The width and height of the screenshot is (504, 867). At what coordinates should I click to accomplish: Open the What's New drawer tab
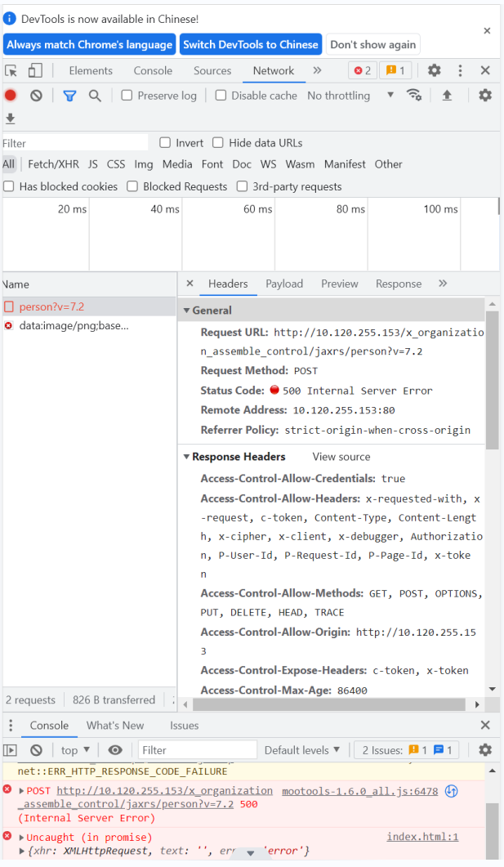[x=115, y=725]
